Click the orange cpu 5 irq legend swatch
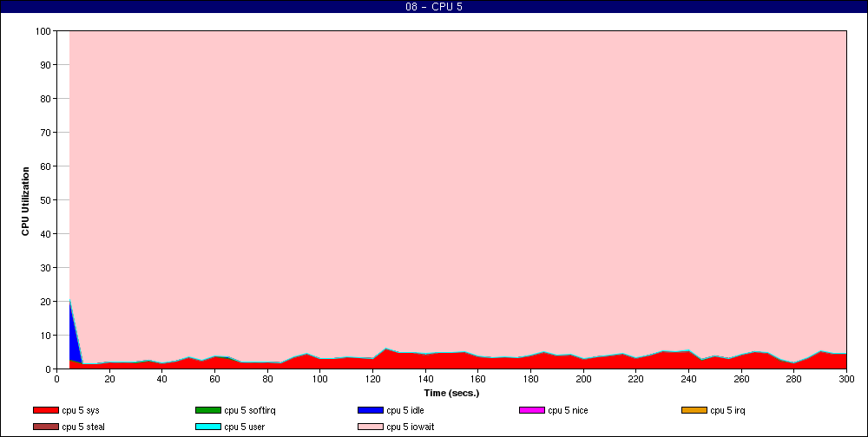868x437 pixels. click(694, 410)
